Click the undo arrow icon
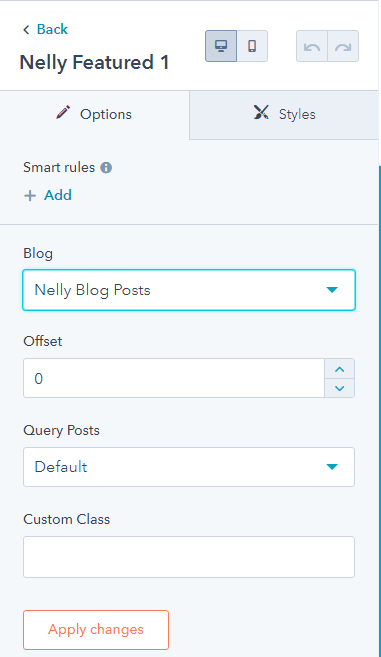381x657 pixels. coord(312,46)
